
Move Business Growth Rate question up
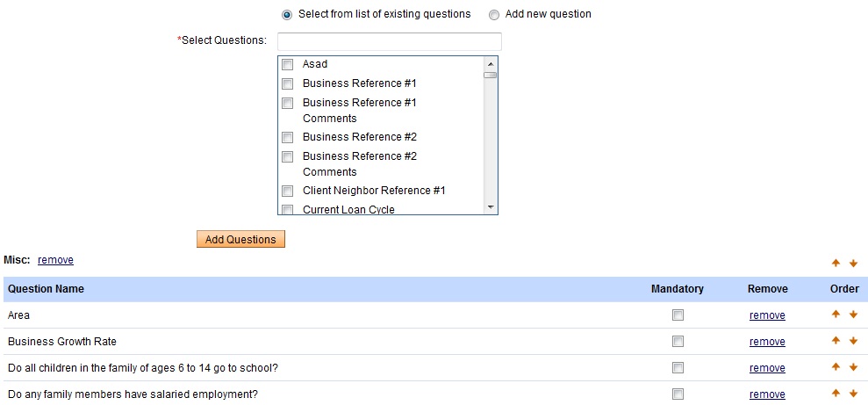tap(836, 341)
